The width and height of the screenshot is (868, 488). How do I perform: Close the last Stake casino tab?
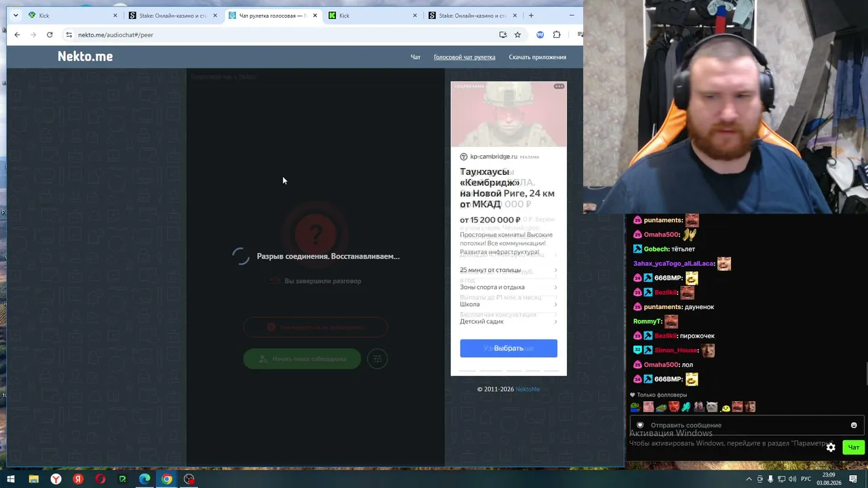(515, 16)
